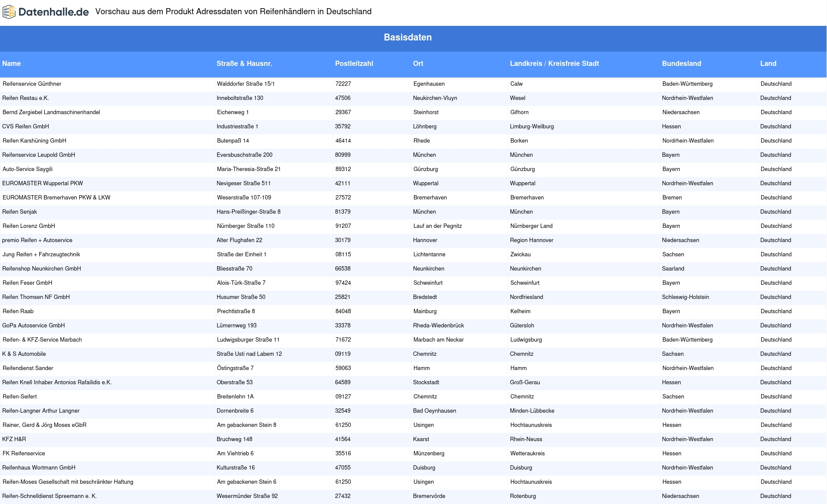This screenshot has width=827, height=504.
Task: Click the Bundesland column header
Action: [681, 63]
